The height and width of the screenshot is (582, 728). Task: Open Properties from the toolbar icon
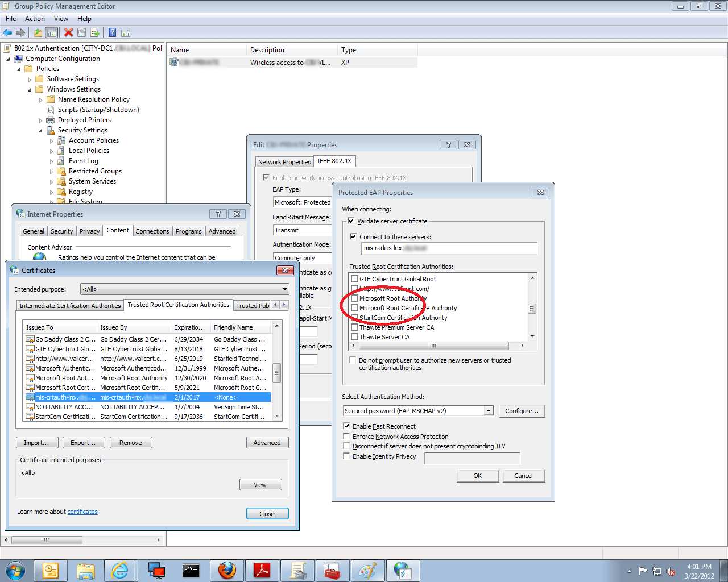click(x=82, y=32)
